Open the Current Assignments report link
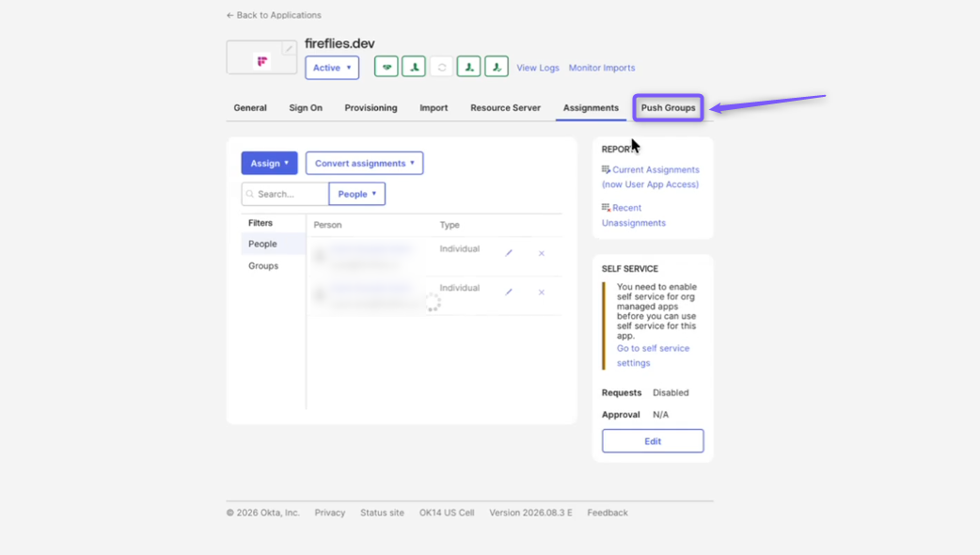 [x=651, y=177]
